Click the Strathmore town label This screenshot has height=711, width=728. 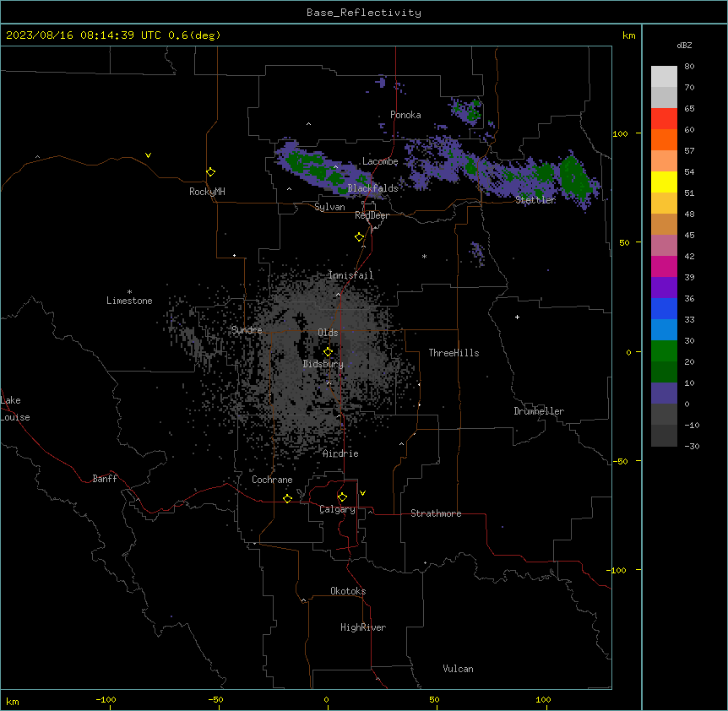coord(436,513)
